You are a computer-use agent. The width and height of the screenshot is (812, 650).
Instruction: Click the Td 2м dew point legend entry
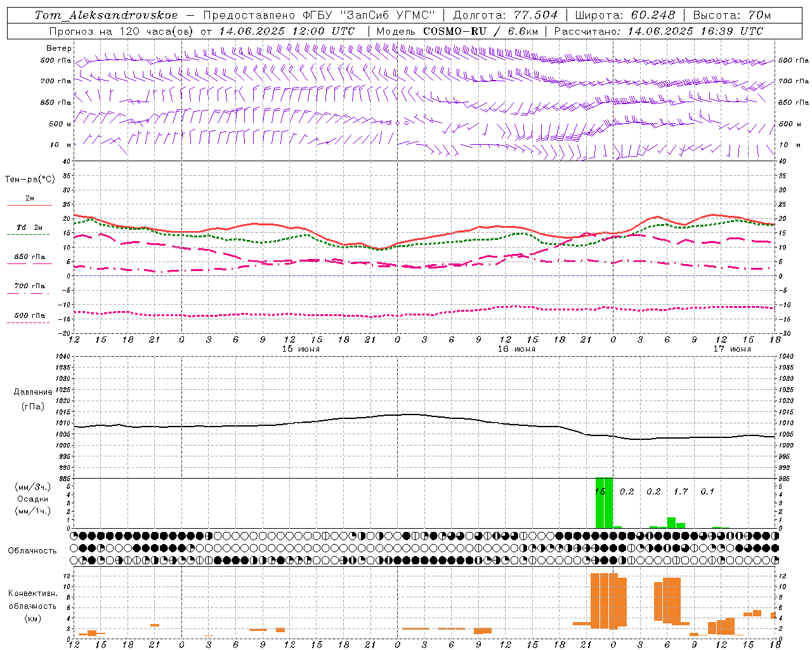pos(29,227)
